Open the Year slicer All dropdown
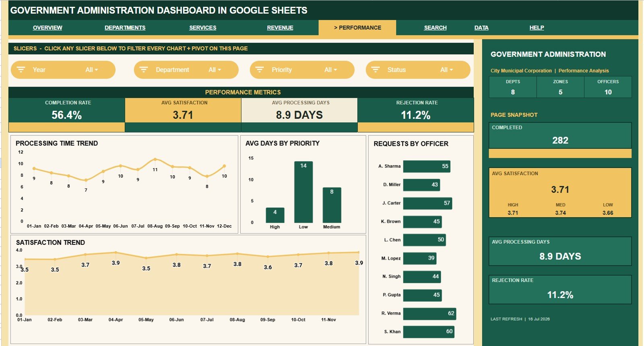This screenshot has height=346, width=644. pyautogui.click(x=91, y=70)
